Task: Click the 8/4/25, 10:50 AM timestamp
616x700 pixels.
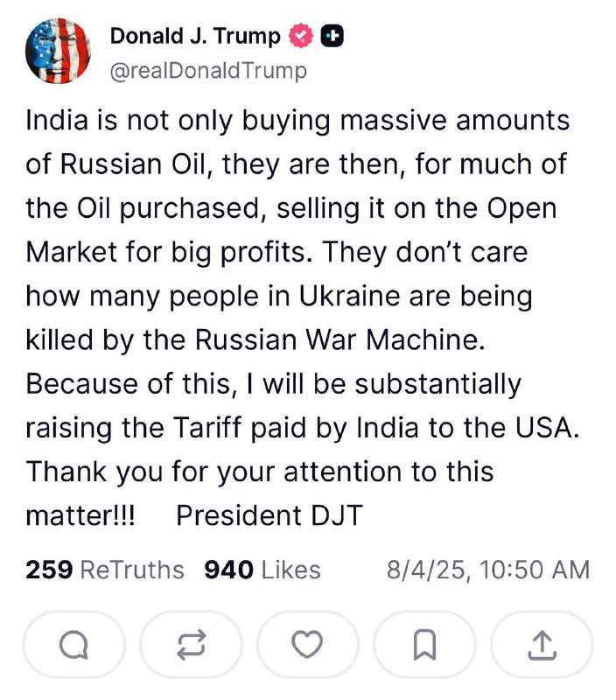Action: (x=488, y=570)
